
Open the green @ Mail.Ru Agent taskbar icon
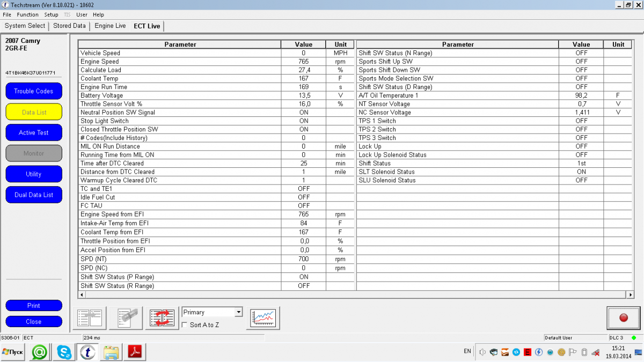[x=39, y=352]
